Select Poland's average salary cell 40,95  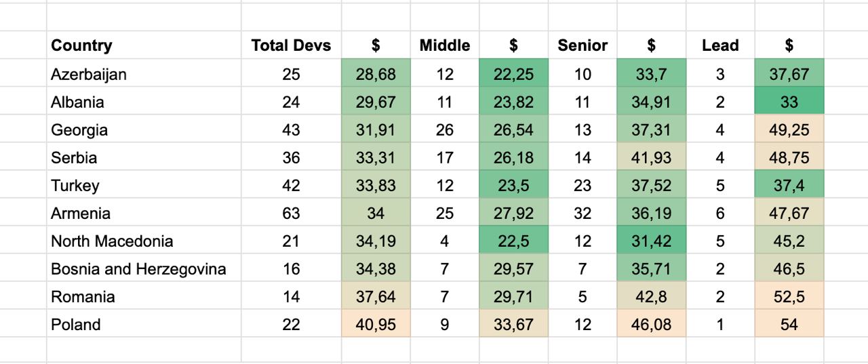(375, 325)
